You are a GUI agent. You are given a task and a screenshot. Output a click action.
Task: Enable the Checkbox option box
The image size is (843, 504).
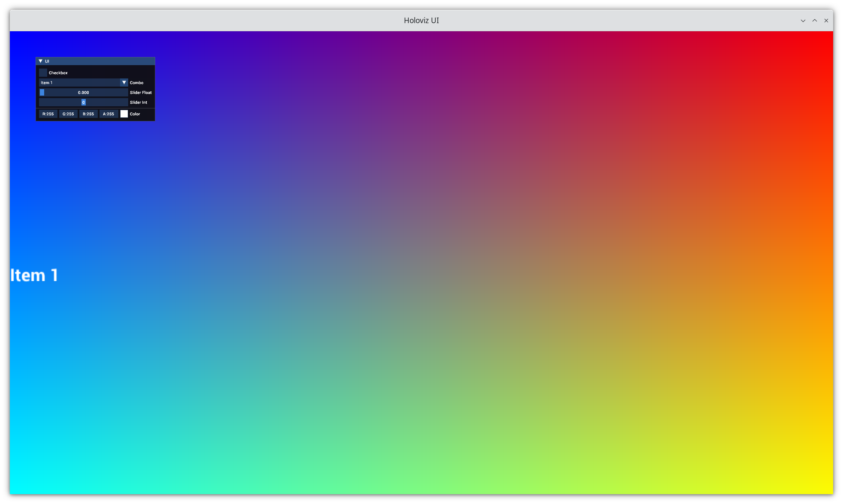tap(43, 73)
